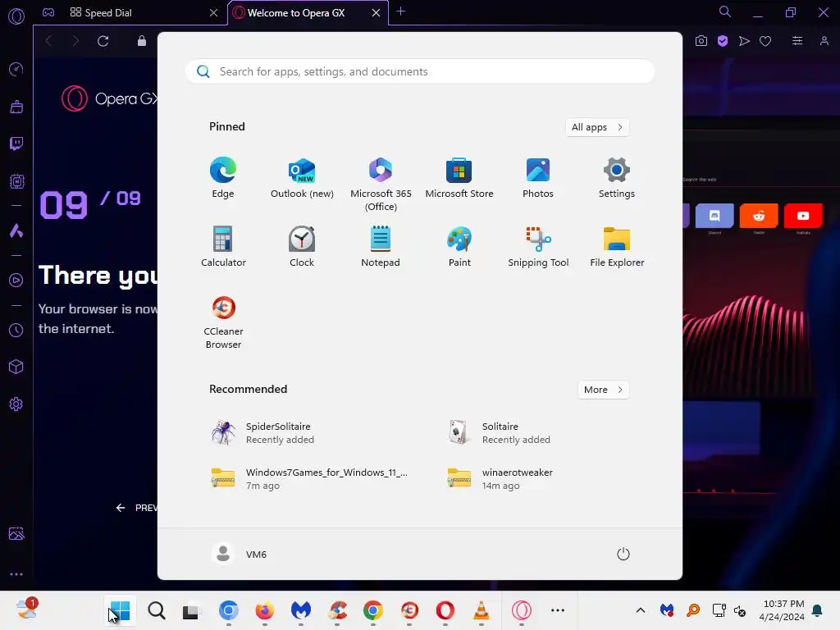Open Player icon in Opera sidebar
Viewport: 840px width, 630px height.
click(16, 281)
